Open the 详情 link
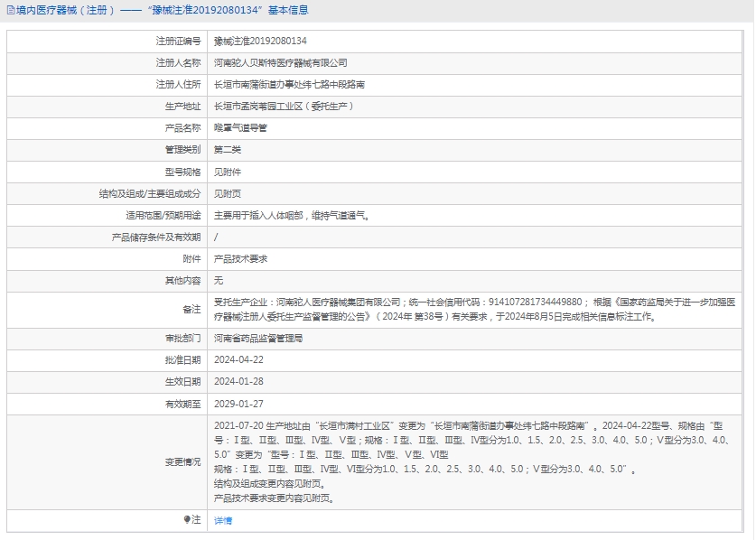 click(223, 521)
